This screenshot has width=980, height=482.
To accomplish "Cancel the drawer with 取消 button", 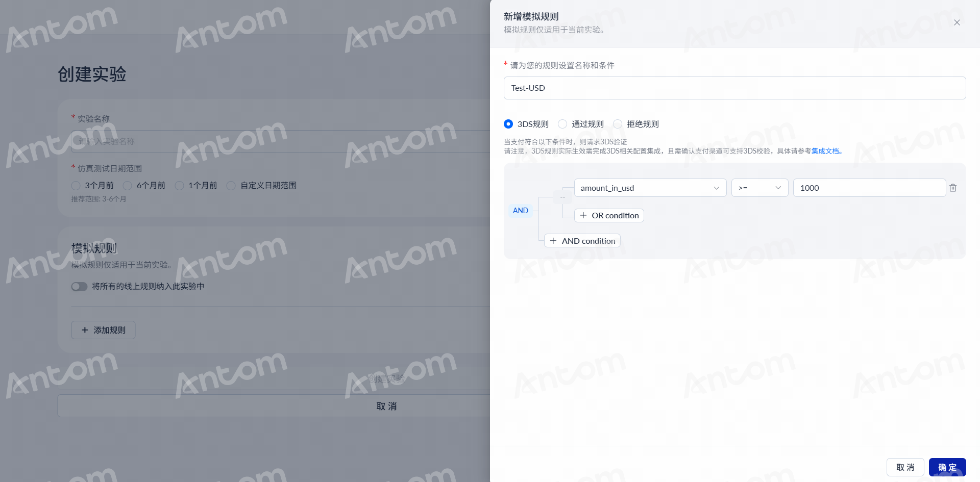I will tap(905, 467).
